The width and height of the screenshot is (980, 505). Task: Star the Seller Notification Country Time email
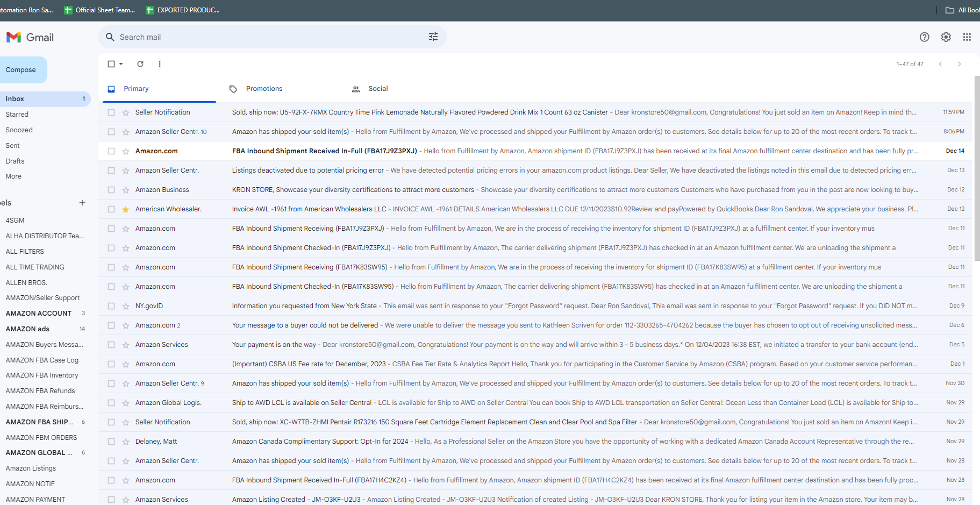pos(126,112)
